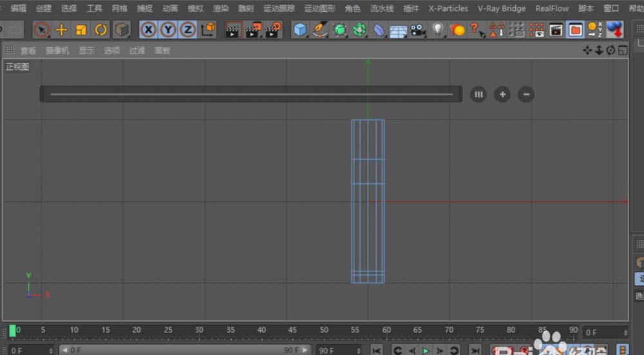The height and width of the screenshot is (355, 644).
Task: Toggle the Z axis lock
Action: [187, 30]
